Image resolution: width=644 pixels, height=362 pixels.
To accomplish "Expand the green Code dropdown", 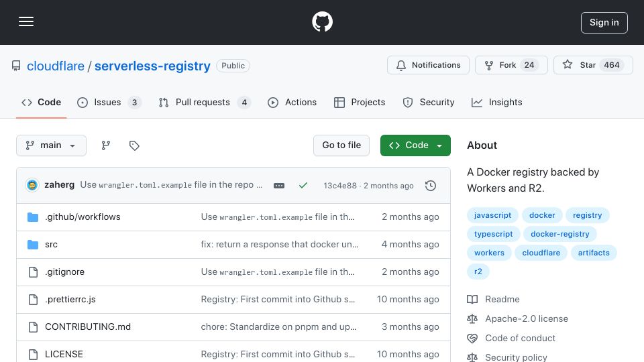I will pos(415,145).
